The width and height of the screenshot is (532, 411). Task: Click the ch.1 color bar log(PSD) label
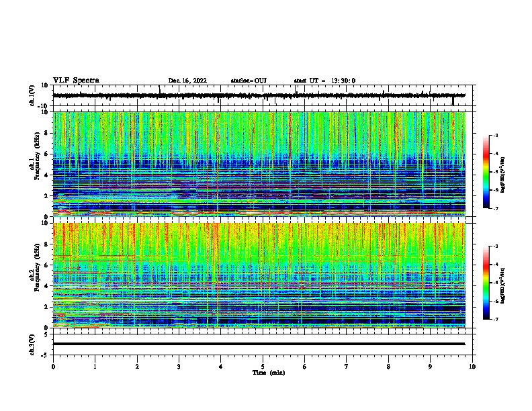pyautogui.click(x=502, y=175)
